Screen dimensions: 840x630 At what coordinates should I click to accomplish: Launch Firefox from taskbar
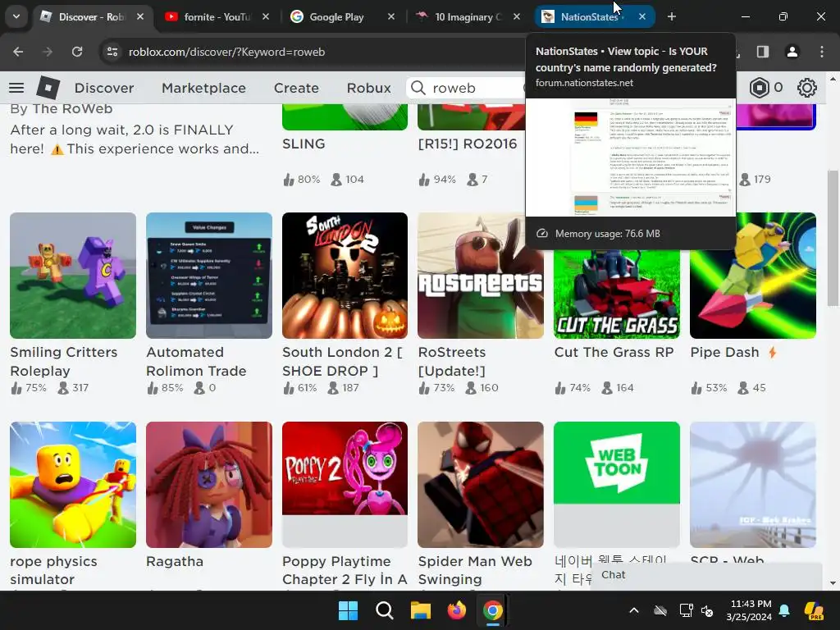click(x=456, y=610)
